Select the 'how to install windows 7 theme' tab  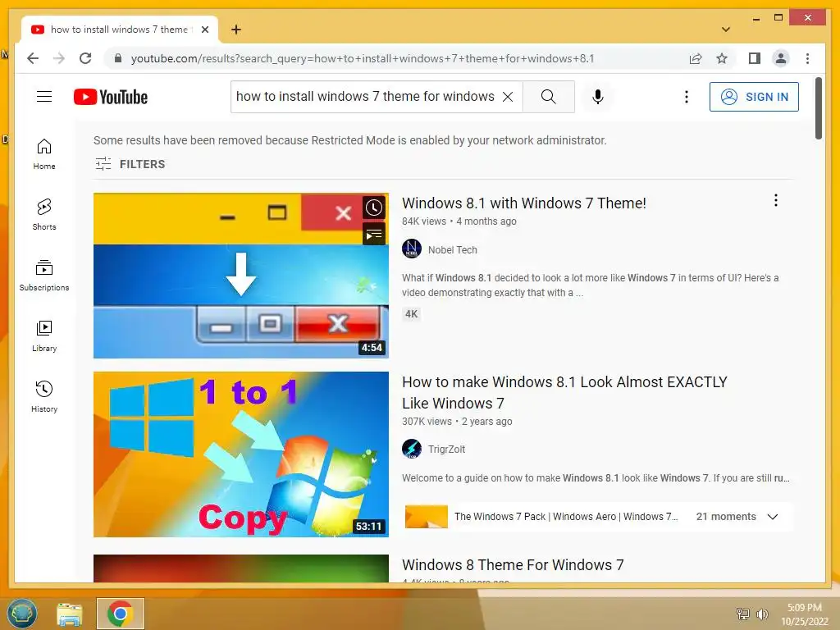click(120, 30)
